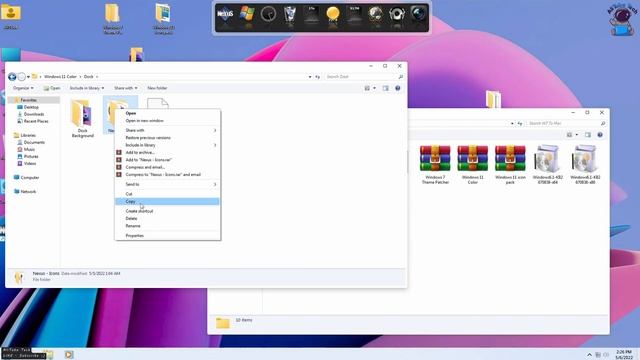
Task: Click the forward arrow in Dock window
Action: click(22, 77)
